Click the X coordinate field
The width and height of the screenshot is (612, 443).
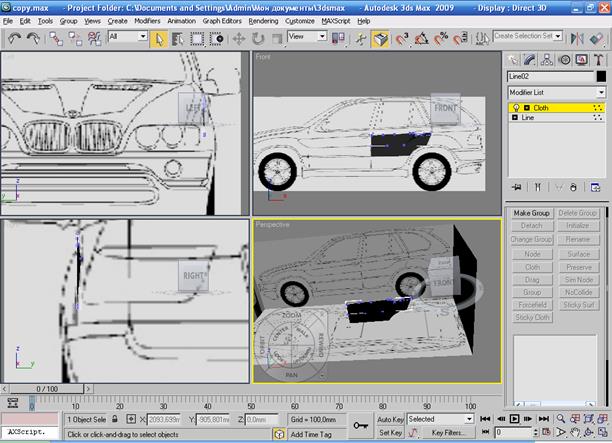(164, 420)
